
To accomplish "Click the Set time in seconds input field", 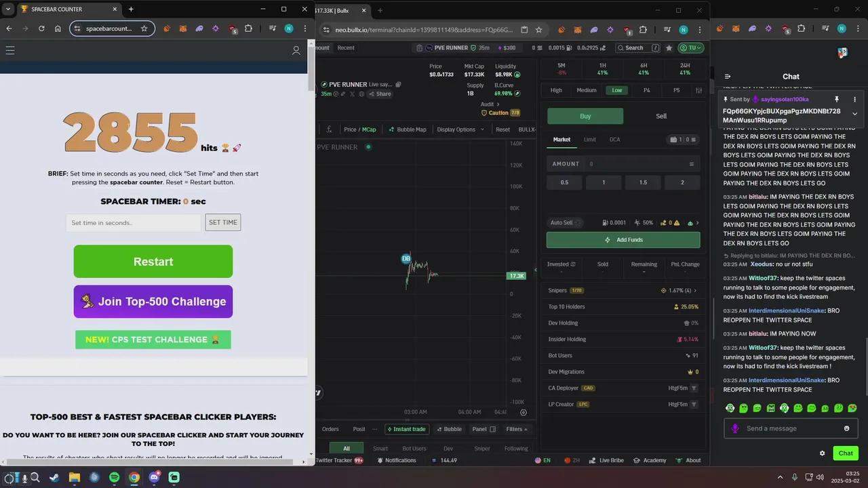I will (133, 222).
